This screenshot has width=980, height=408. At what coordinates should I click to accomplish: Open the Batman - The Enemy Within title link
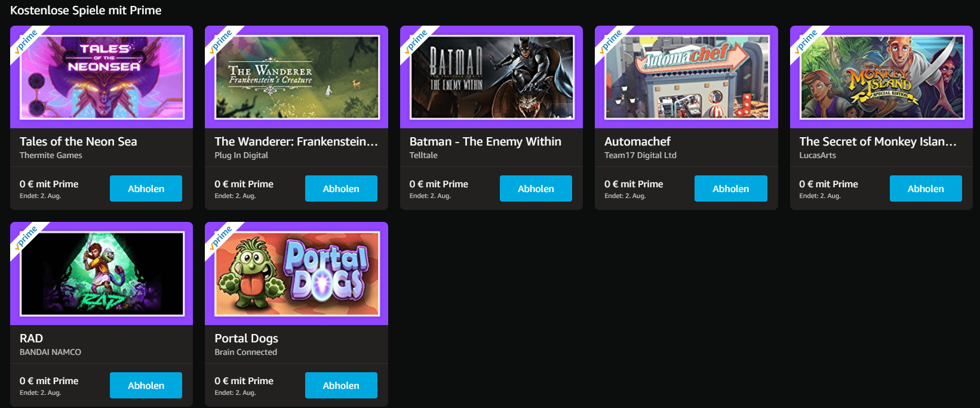point(486,141)
